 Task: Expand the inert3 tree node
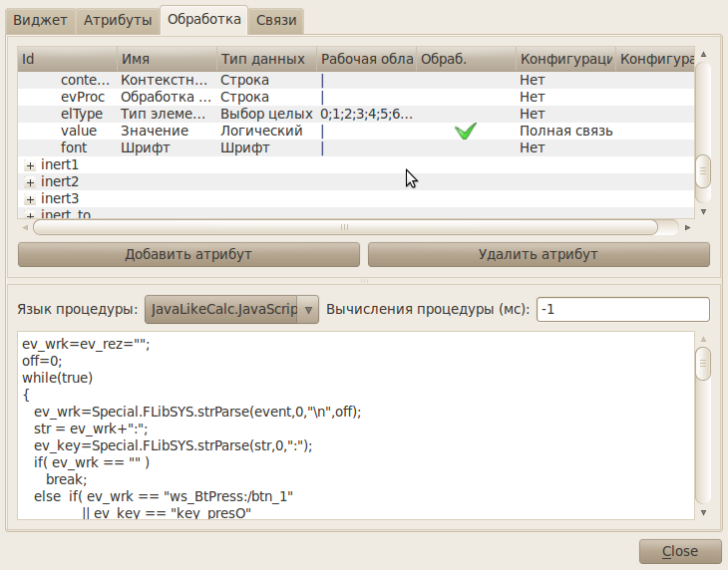pos(30,199)
